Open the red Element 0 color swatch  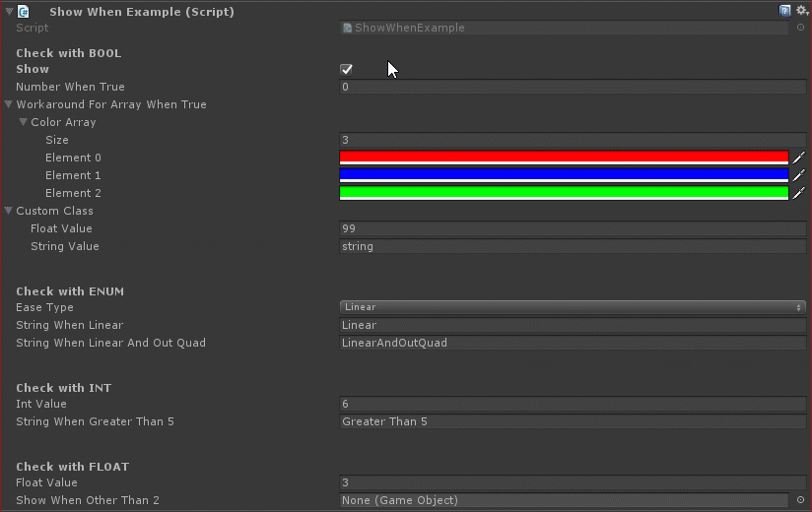[564, 158]
